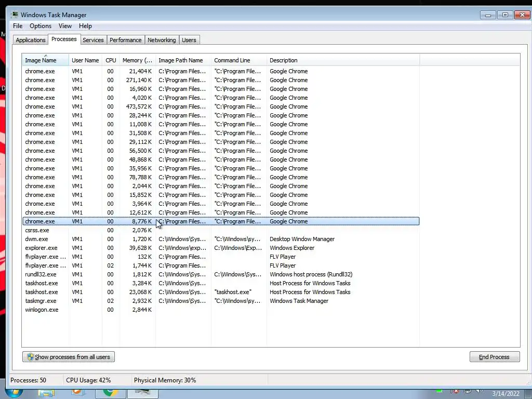Select chrome.exe row using 271,140 K
The image size is (532, 399).
pyautogui.click(x=221, y=80)
